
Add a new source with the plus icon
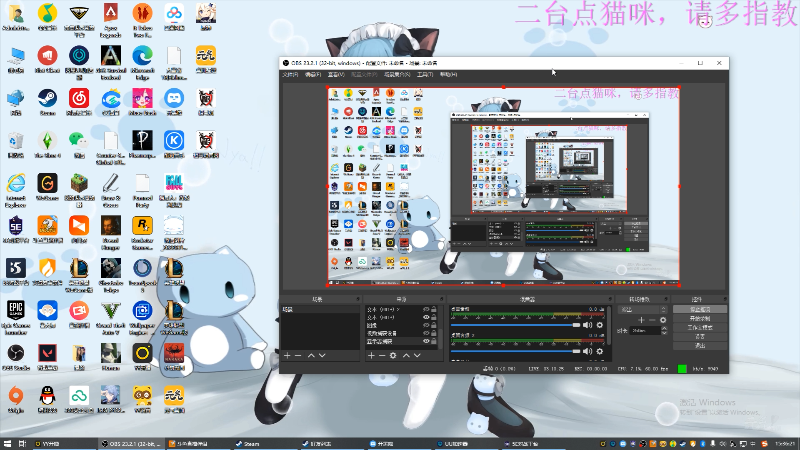point(371,356)
